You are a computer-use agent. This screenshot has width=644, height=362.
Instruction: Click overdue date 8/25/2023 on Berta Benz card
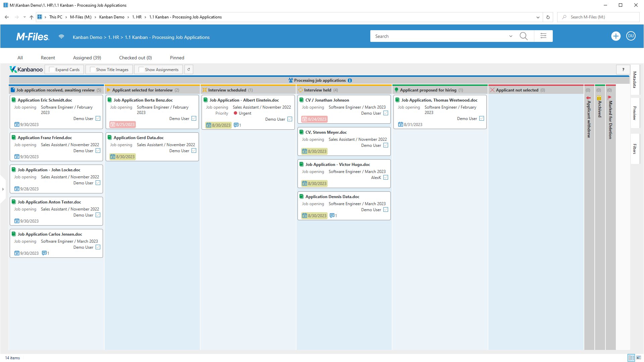[x=122, y=124]
